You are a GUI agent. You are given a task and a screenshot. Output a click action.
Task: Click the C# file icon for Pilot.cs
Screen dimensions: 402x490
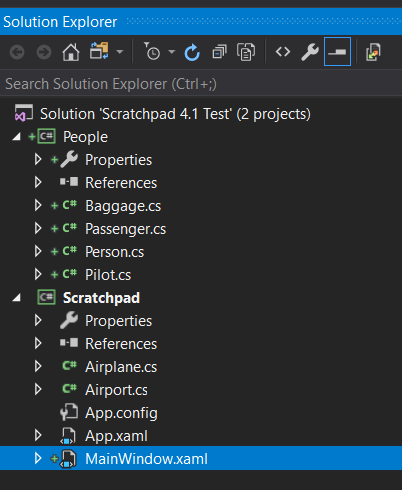(x=70, y=274)
